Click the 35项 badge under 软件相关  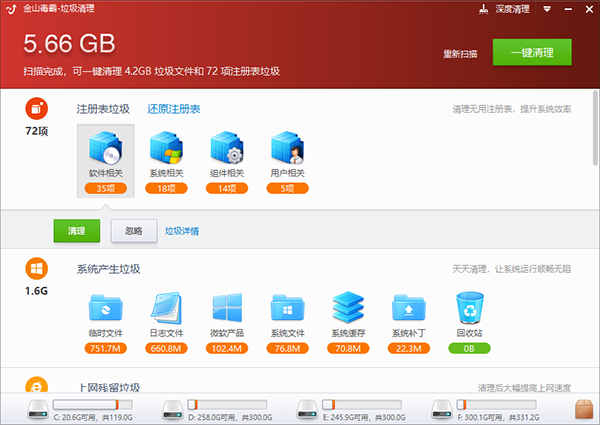[106, 188]
